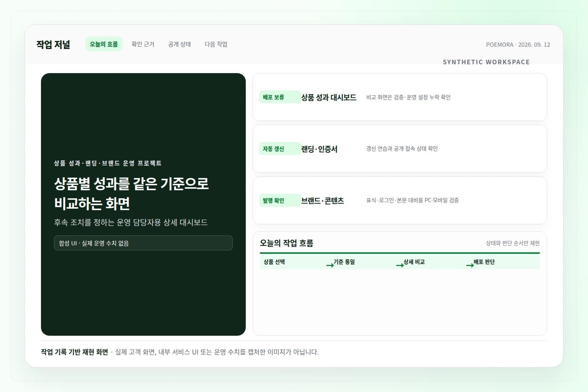
Task: Click the arrow before 상세 비교
Action: (400, 265)
